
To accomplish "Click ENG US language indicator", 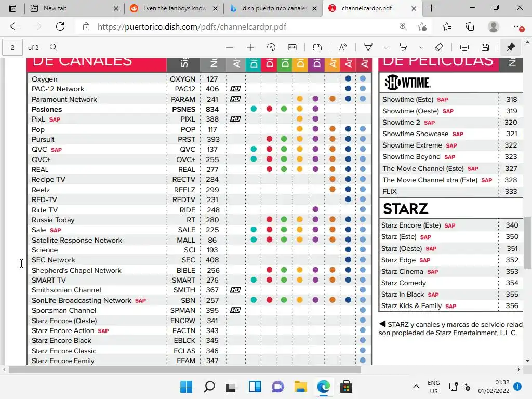I will point(434,387).
